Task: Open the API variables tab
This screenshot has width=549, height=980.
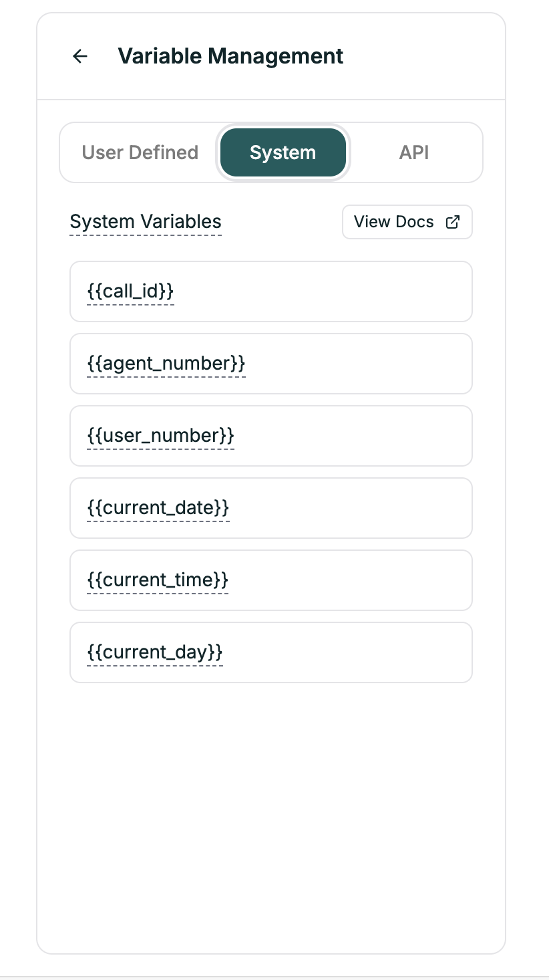Action: tap(414, 152)
